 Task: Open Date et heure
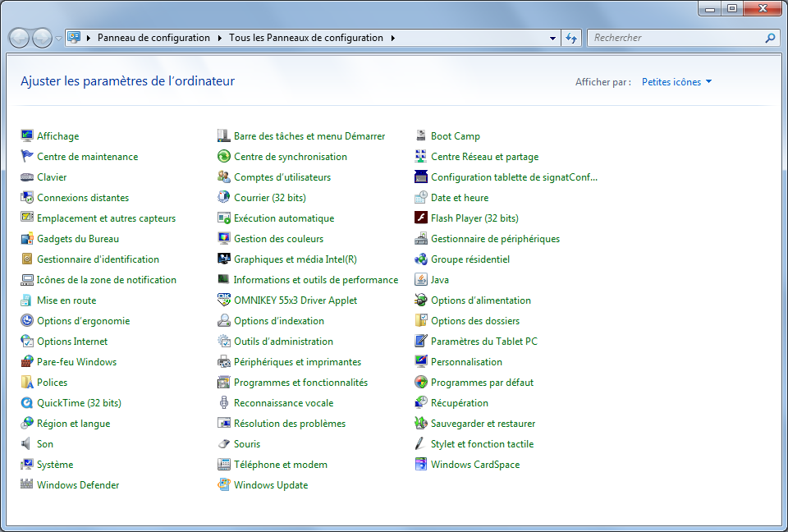click(x=460, y=198)
